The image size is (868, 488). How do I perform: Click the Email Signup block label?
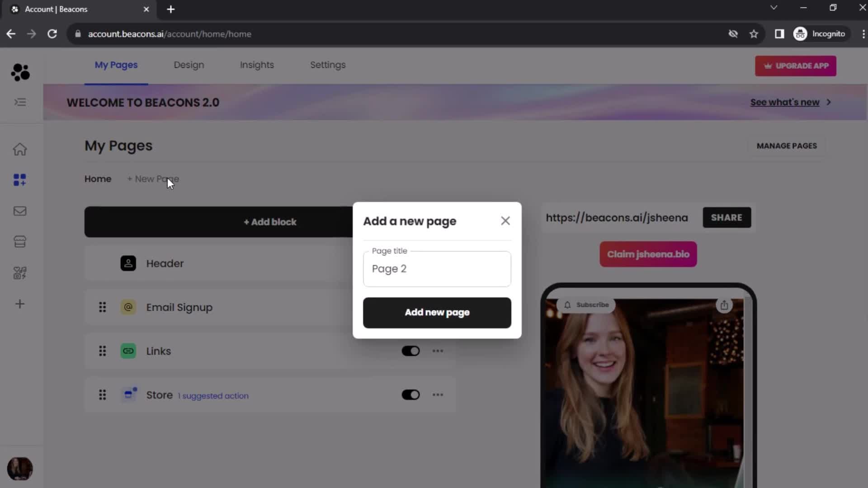(179, 307)
